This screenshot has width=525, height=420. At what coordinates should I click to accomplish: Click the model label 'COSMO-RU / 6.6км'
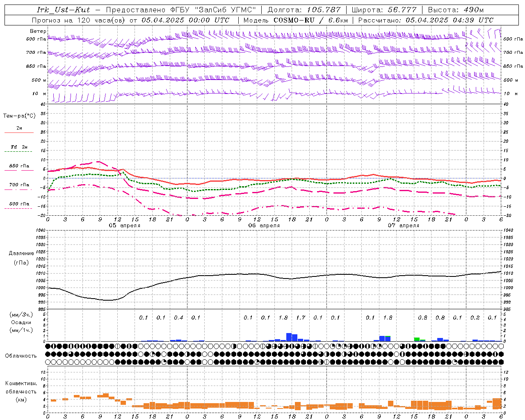tap(310, 20)
